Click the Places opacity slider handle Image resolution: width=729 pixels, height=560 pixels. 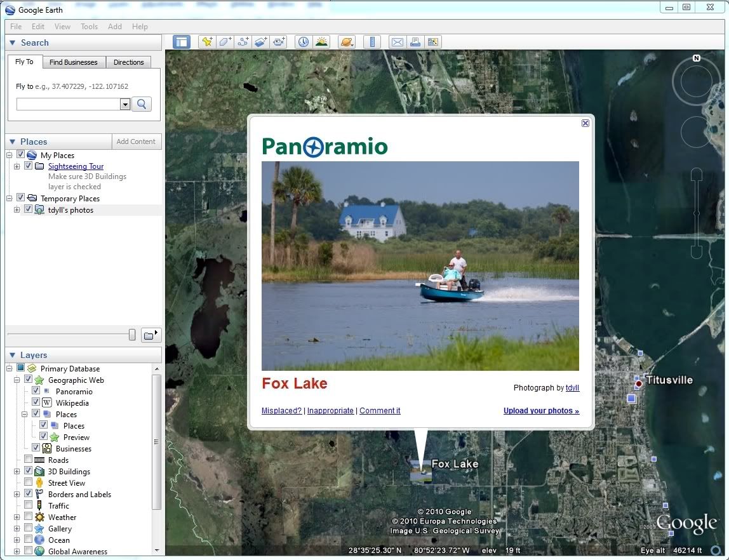point(132,335)
